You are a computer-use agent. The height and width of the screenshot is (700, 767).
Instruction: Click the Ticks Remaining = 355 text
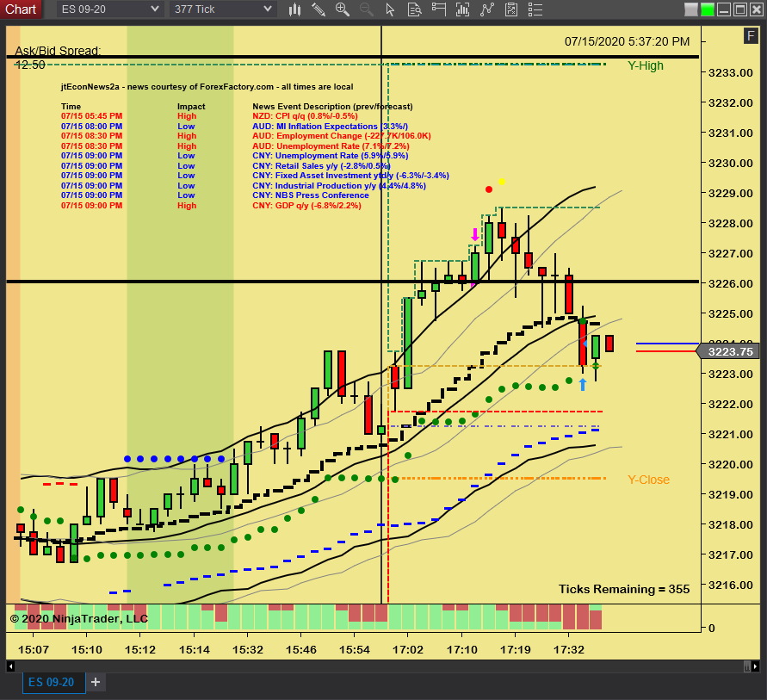pyautogui.click(x=624, y=589)
